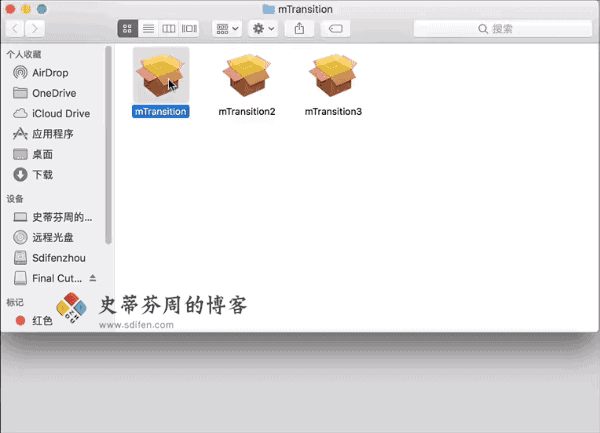Click the green zoom window button
600x433 pixels.
point(42,9)
